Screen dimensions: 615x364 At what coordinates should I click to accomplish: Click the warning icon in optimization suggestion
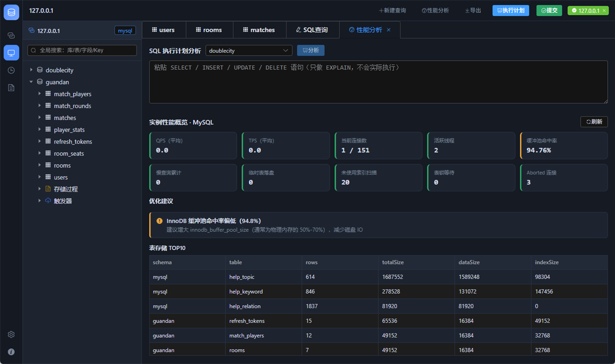click(x=160, y=221)
